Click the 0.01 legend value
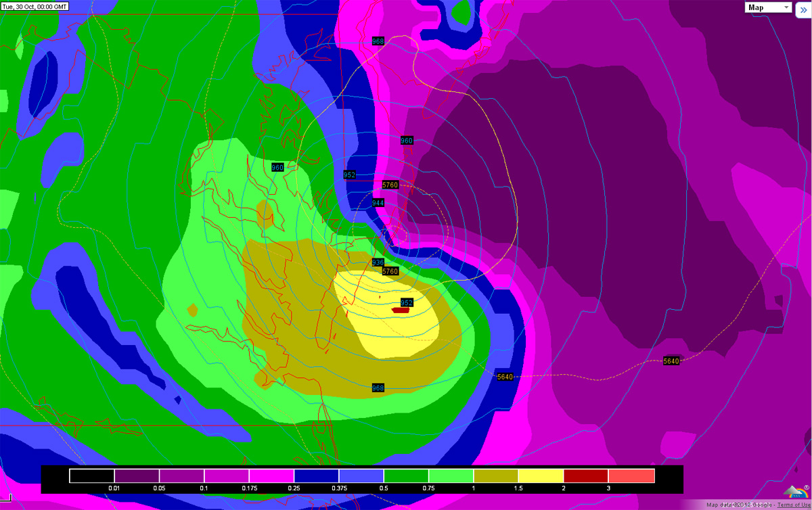Image resolution: width=812 pixels, height=510 pixels. [x=114, y=488]
